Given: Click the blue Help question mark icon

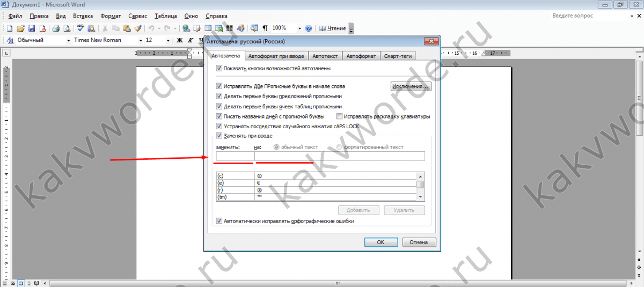Looking at the screenshot, I should coord(309,28).
